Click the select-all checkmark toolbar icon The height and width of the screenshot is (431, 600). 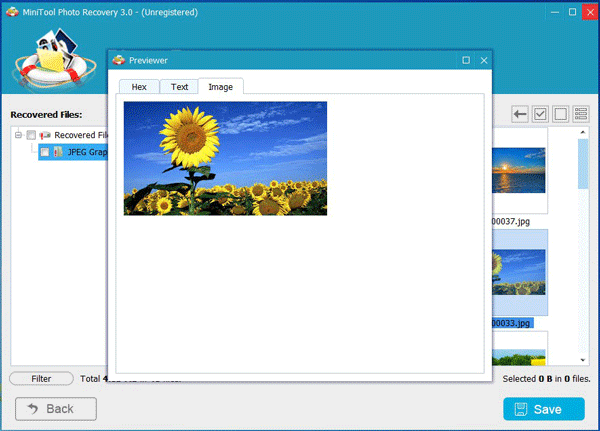(x=540, y=114)
